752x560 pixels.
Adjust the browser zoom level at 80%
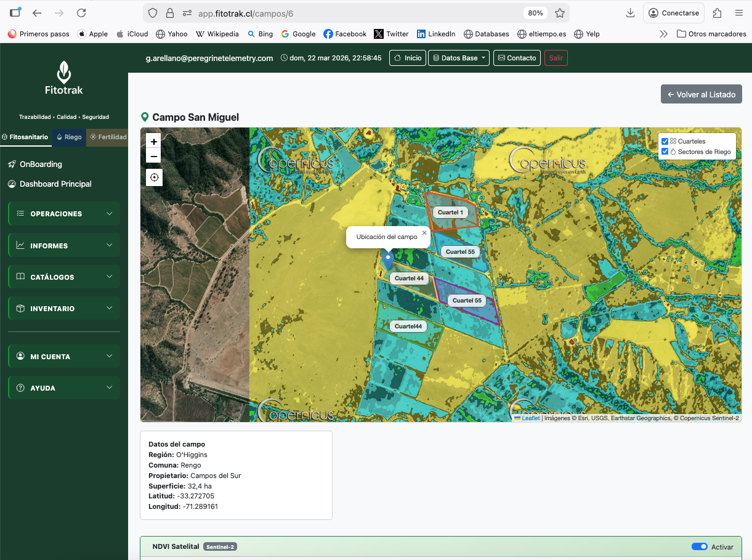[535, 12]
